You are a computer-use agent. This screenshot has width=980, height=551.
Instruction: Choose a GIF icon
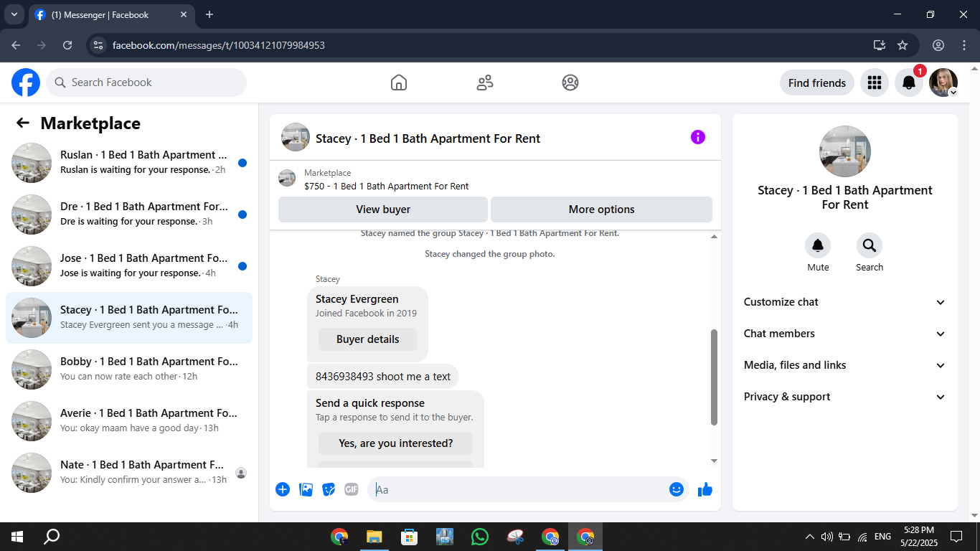pos(352,489)
